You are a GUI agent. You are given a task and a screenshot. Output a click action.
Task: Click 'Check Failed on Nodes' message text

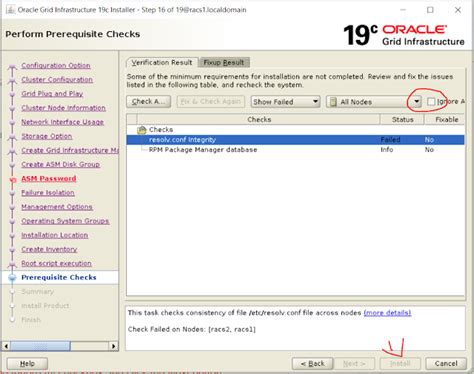192,329
